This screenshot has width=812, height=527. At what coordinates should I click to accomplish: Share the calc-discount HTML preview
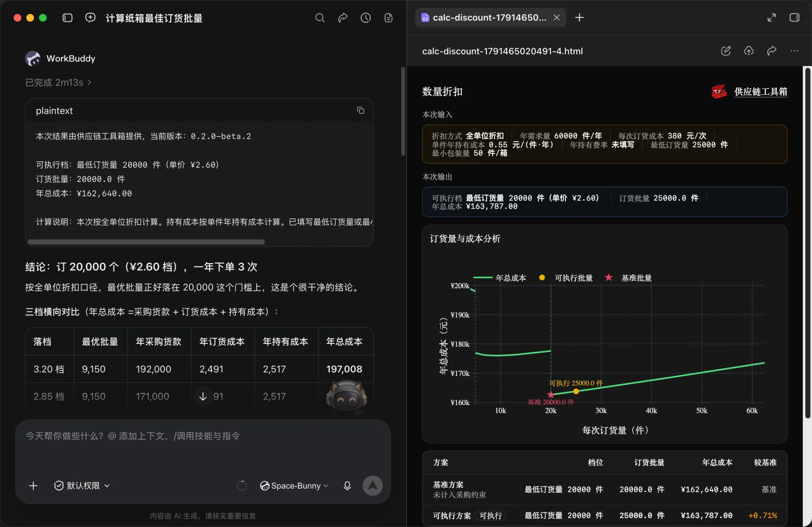point(772,51)
